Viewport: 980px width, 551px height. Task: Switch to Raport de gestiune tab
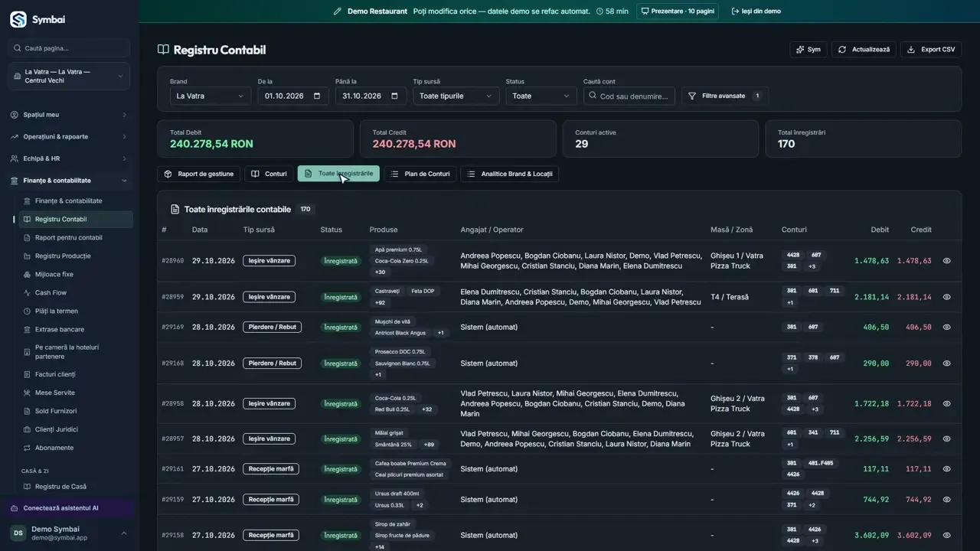pos(199,174)
